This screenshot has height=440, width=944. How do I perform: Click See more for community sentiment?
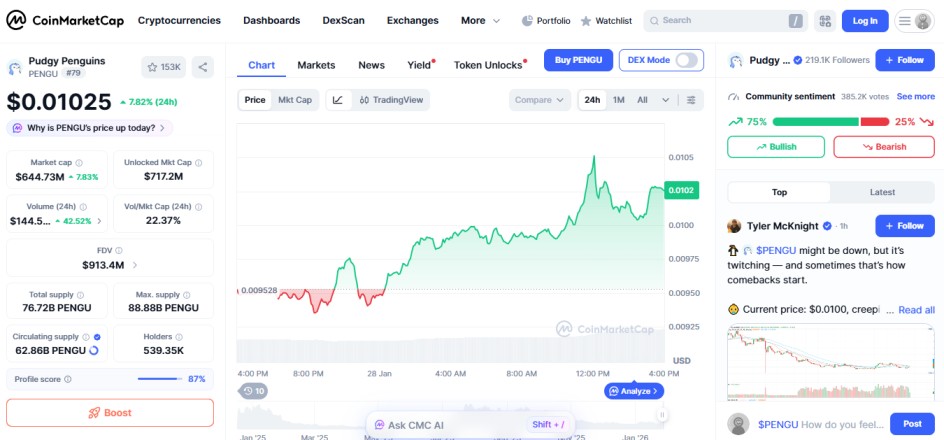916,96
